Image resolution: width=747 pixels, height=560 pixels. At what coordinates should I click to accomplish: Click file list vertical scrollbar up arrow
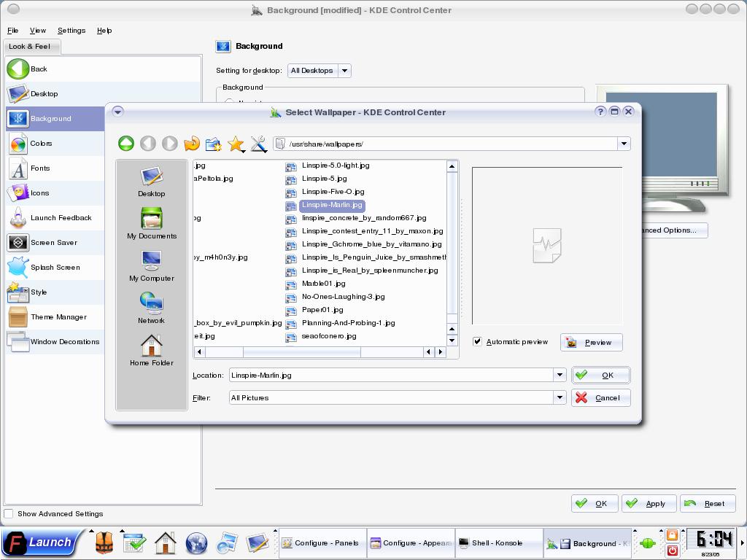(x=452, y=166)
